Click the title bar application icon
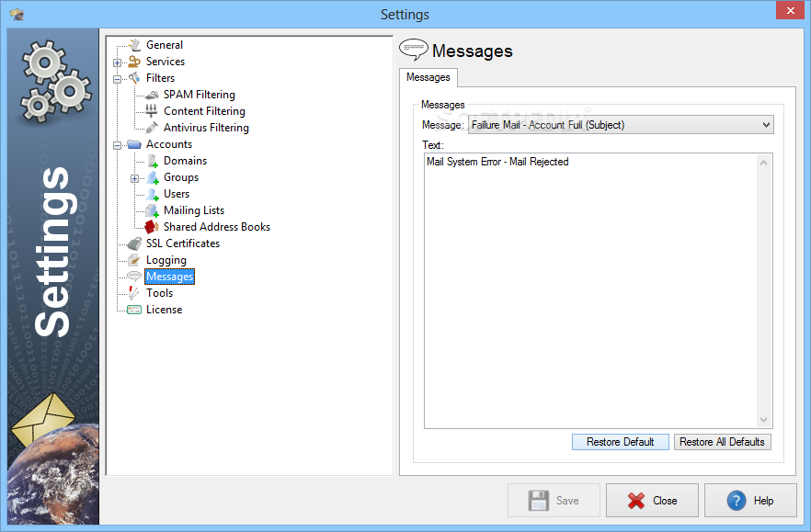Screen dimensions: 811x532 tap(17, 15)
